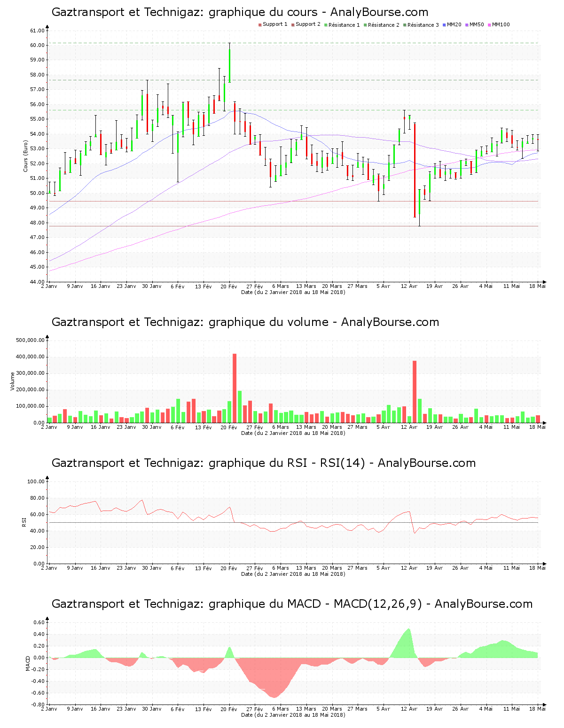Click the rotated 'MACD' y-axis title
564x728 pixels.
(x=28, y=663)
